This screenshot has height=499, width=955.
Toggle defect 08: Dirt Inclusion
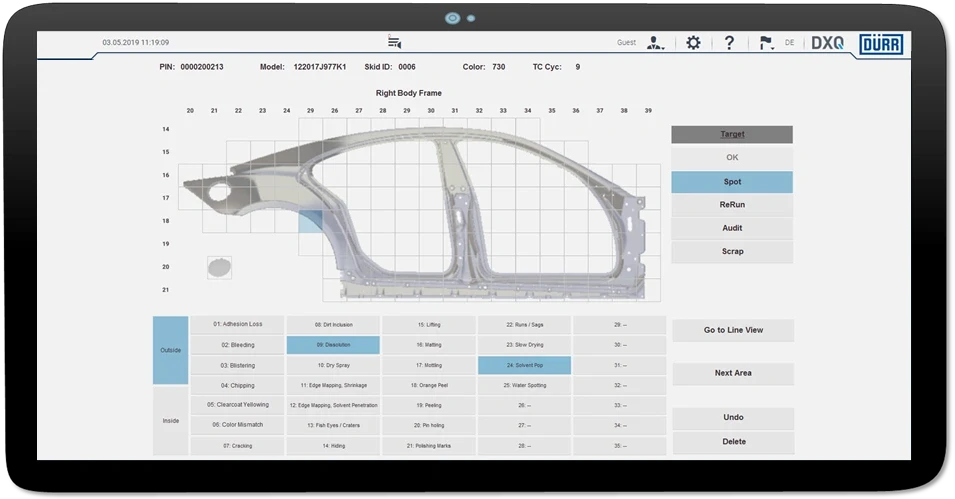(x=333, y=325)
